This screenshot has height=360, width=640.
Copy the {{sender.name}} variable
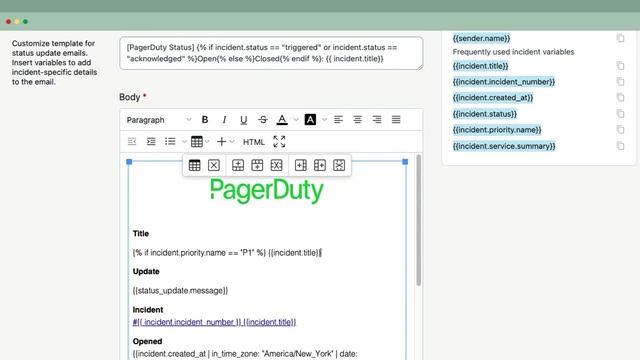point(620,38)
